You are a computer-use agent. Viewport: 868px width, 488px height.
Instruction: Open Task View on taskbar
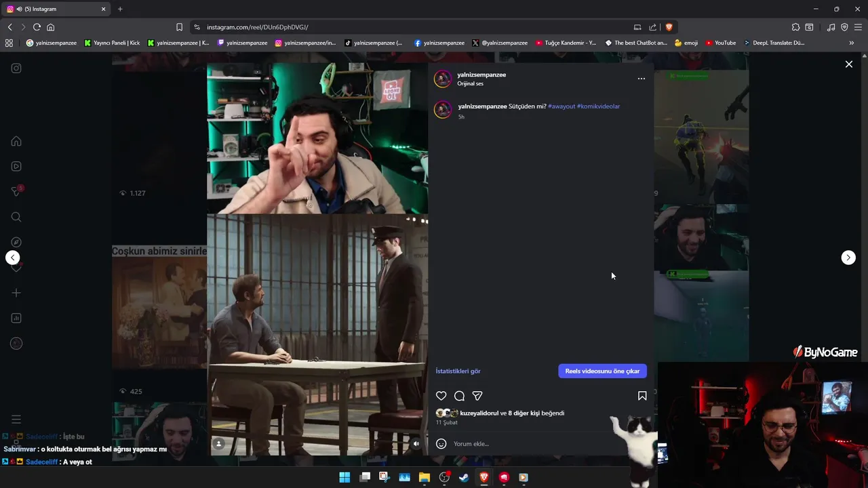tap(365, 477)
